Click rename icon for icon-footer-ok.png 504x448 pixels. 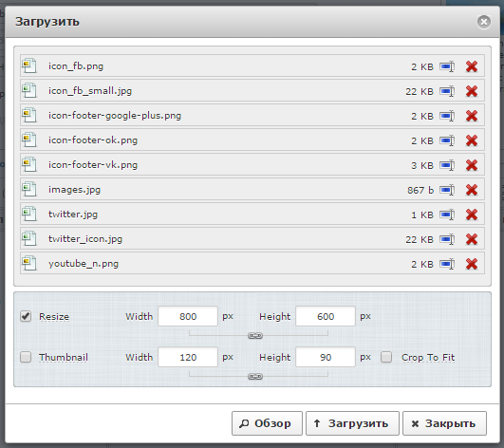click(x=447, y=140)
